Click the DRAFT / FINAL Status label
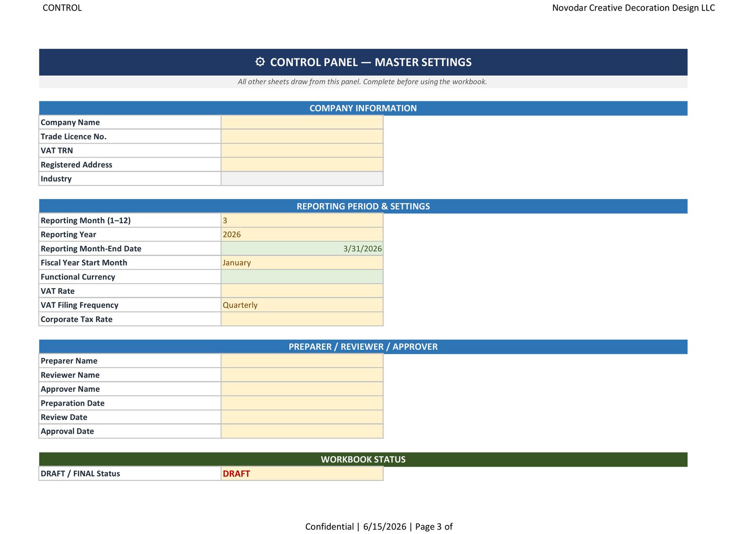This screenshot has width=756, height=534. coord(81,474)
